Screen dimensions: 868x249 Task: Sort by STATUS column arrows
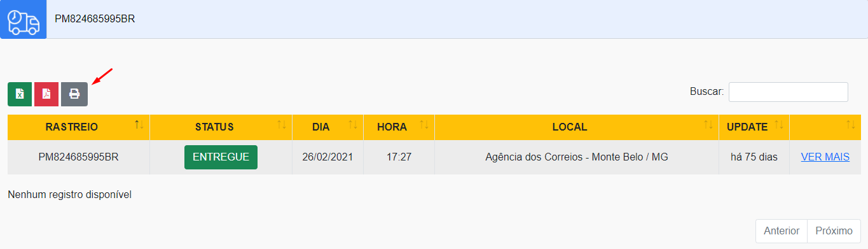point(282,125)
